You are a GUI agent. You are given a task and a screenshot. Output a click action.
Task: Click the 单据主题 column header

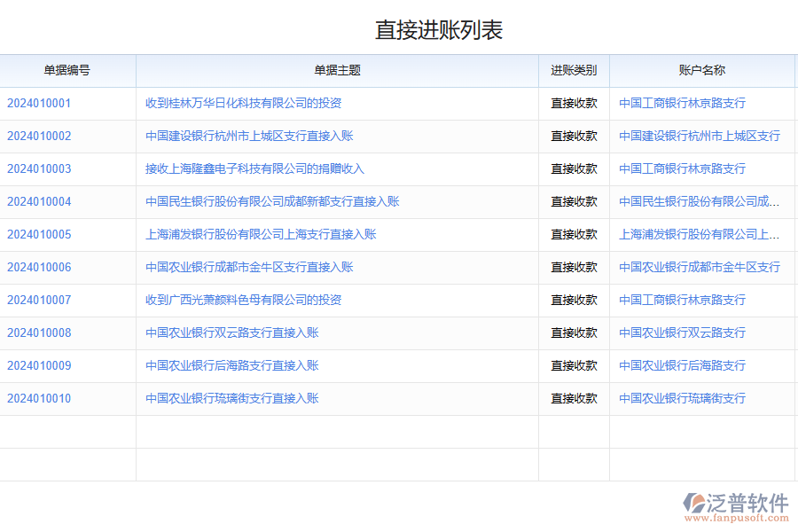pos(336,71)
